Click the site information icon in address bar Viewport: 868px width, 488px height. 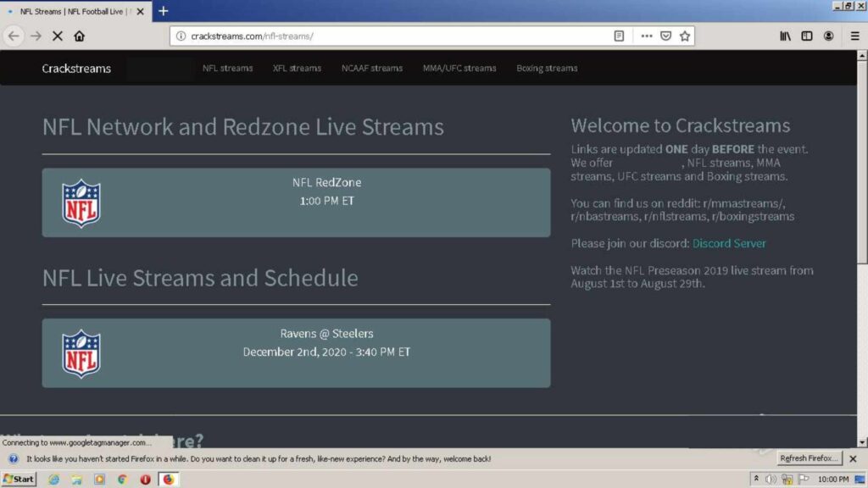click(183, 36)
